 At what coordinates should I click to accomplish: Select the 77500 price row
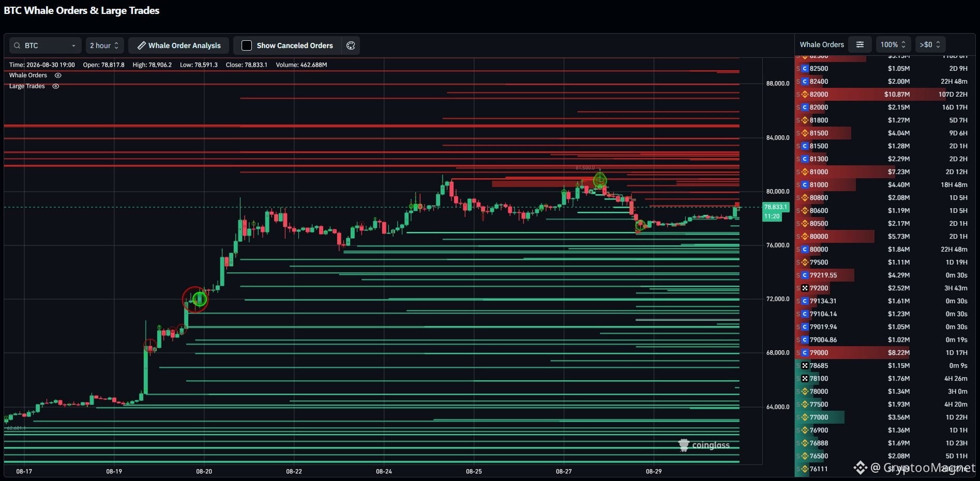point(885,405)
